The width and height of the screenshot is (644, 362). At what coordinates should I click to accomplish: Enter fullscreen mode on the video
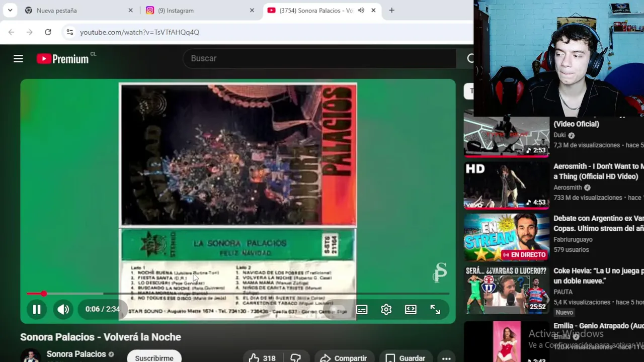click(x=435, y=310)
